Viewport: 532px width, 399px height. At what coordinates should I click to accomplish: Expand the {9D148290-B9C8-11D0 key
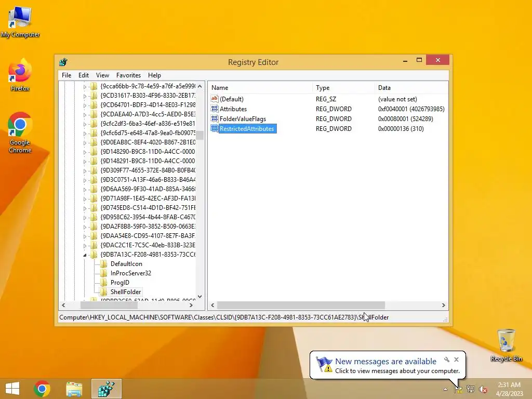click(85, 152)
